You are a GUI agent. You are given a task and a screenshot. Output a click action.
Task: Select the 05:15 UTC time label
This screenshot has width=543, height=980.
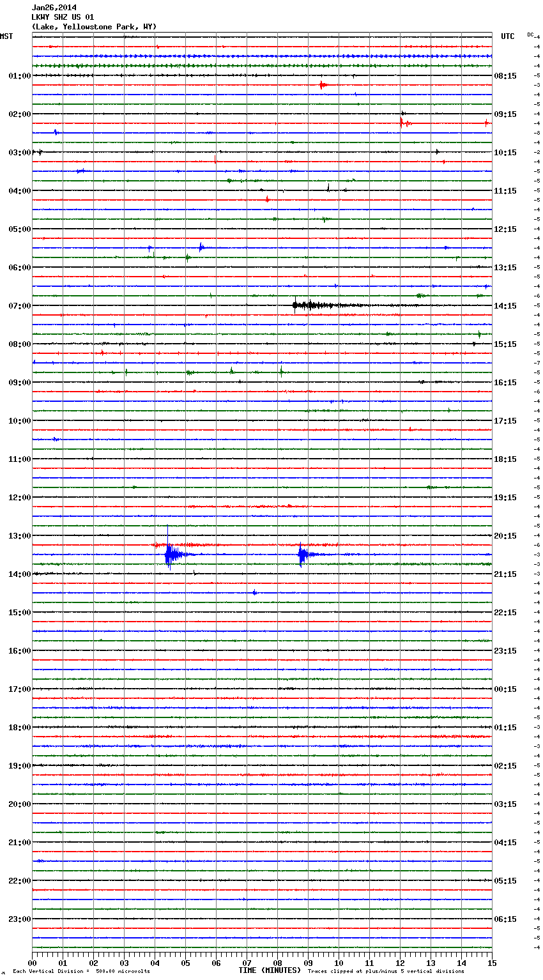505,881
